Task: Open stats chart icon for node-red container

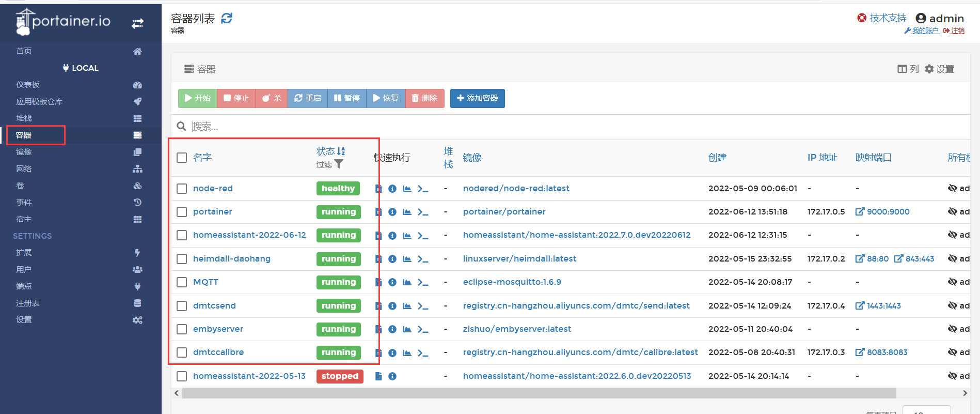Action: pos(407,189)
